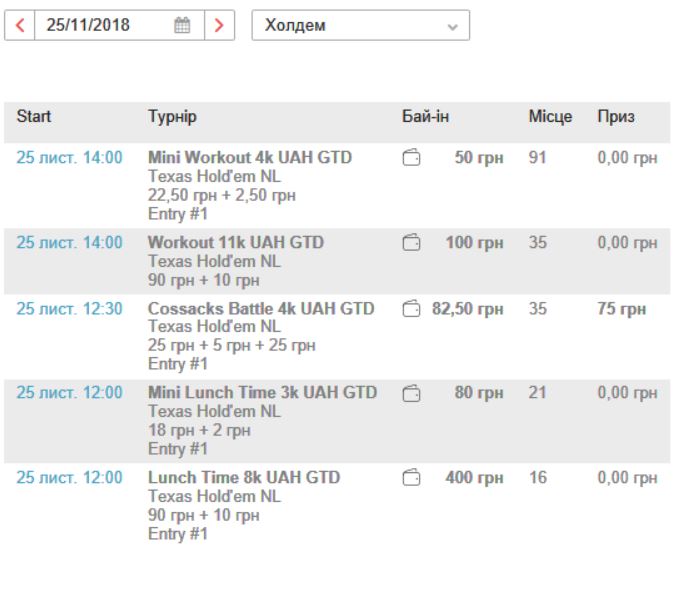The height and width of the screenshot is (597, 683).
Task: Select Lunch Time 8k UAH GTD tournament name
Action: click(244, 477)
